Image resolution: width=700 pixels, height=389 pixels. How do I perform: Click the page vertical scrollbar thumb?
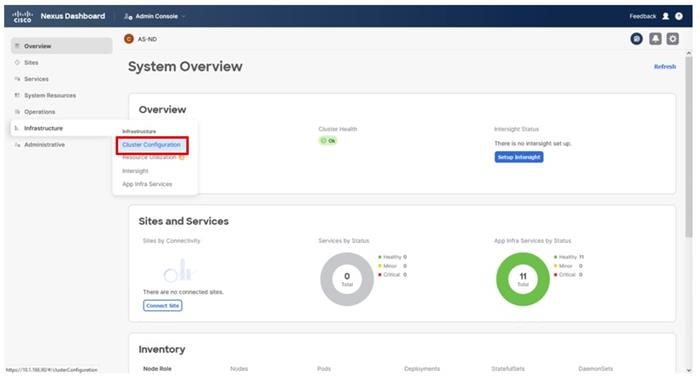pos(688,147)
